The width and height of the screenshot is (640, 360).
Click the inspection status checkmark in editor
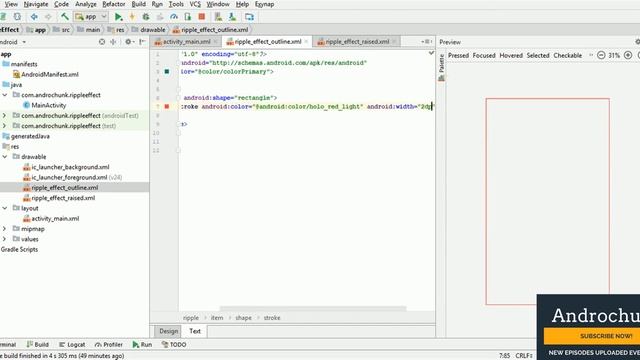[x=431, y=53]
